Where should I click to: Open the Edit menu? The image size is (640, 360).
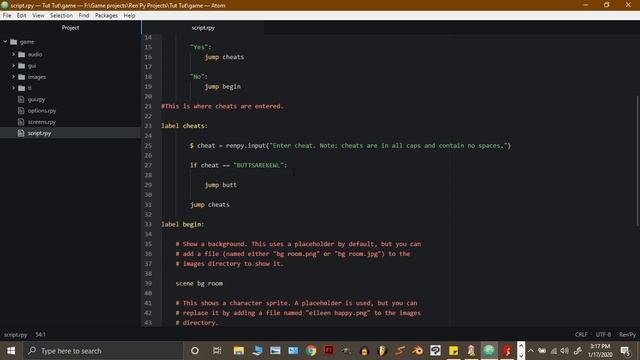click(21, 16)
